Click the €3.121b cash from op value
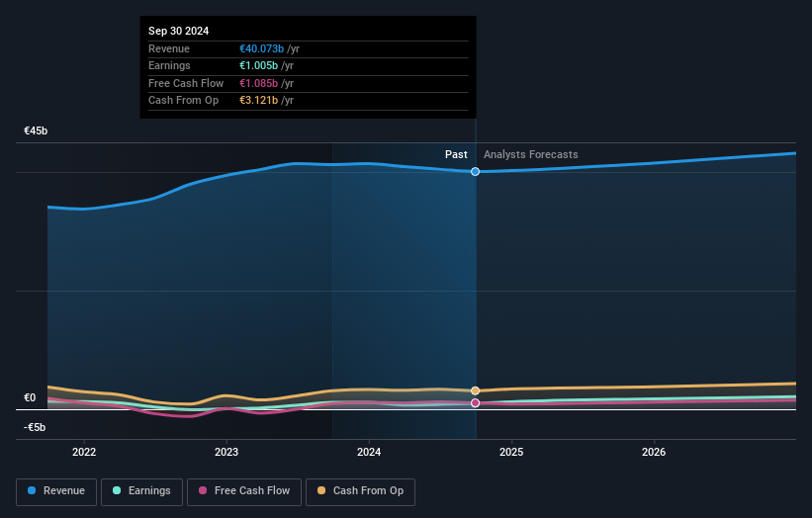The width and height of the screenshot is (812, 518). point(258,101)
